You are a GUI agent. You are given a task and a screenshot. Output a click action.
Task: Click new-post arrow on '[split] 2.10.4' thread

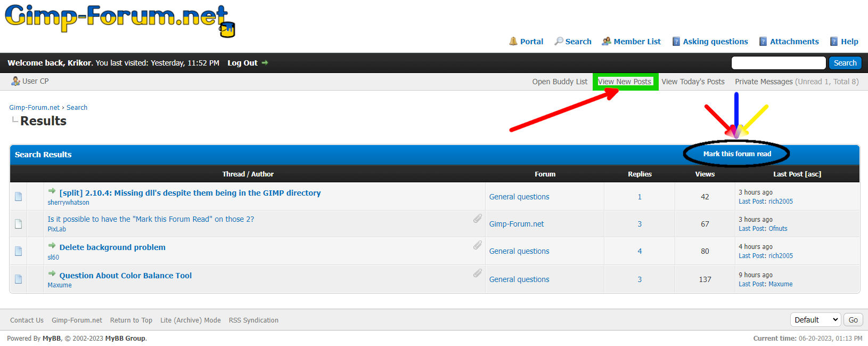click(x=52, y=191)
